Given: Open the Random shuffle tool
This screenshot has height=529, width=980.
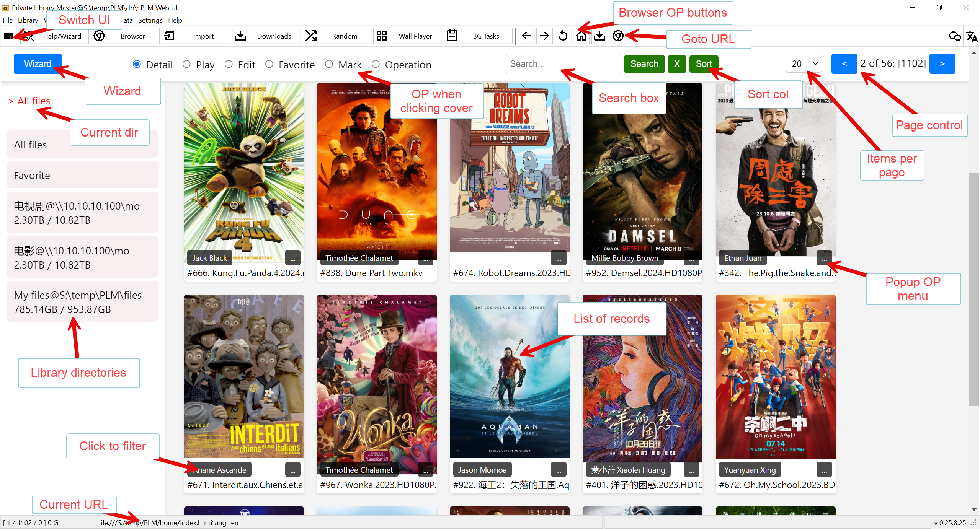Looking at the screenshot, I should point(337,36).
